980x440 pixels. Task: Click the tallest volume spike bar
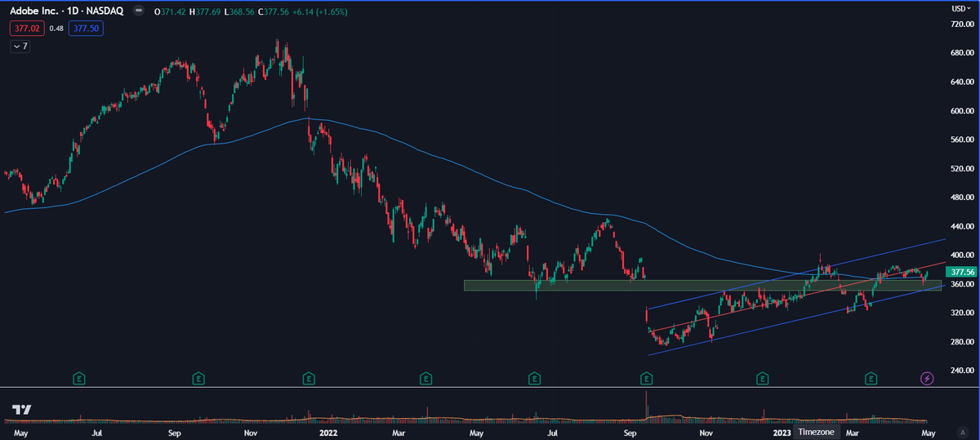point(646,407)
